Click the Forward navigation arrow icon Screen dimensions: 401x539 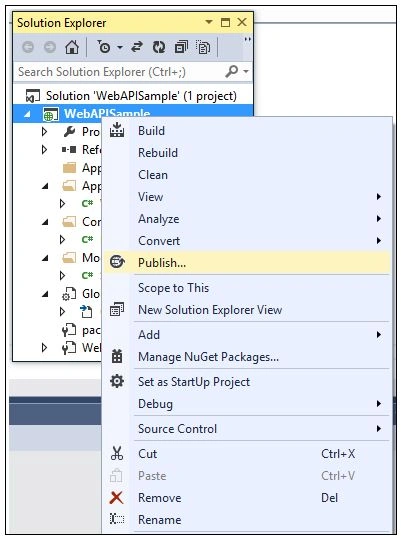coord(50,47)
